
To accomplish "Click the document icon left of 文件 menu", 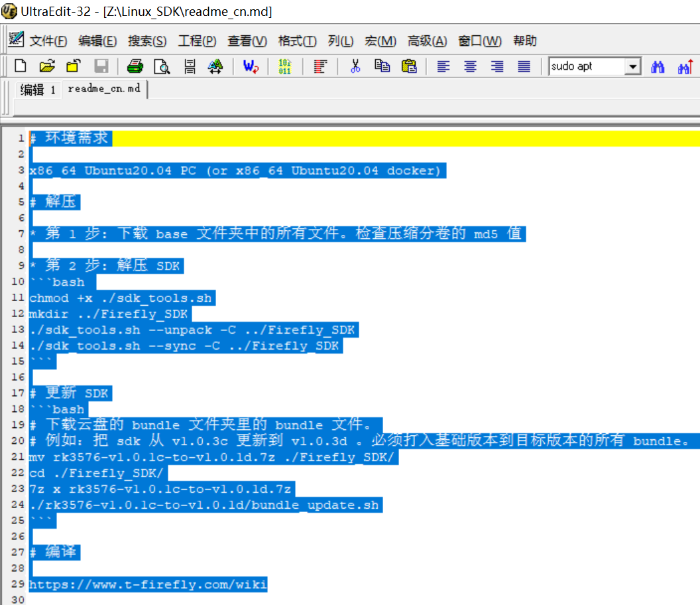I will [16, 39].
